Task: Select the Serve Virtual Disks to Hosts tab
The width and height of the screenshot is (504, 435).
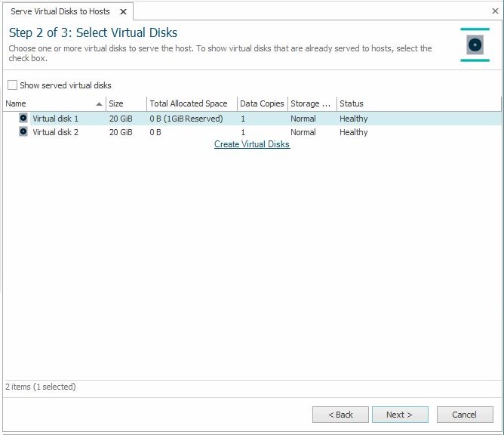Action: point(60,11)
